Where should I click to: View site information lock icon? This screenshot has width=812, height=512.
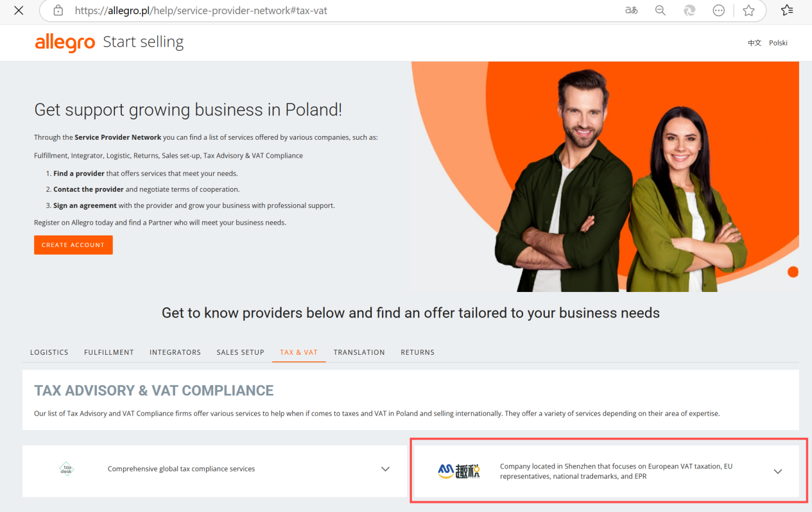pyautogui.click(x=58, y=10)
